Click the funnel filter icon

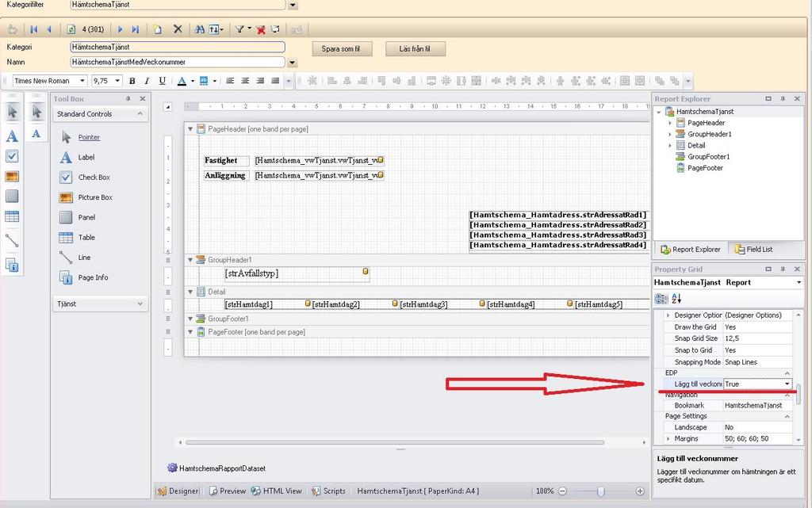[239, 29]
